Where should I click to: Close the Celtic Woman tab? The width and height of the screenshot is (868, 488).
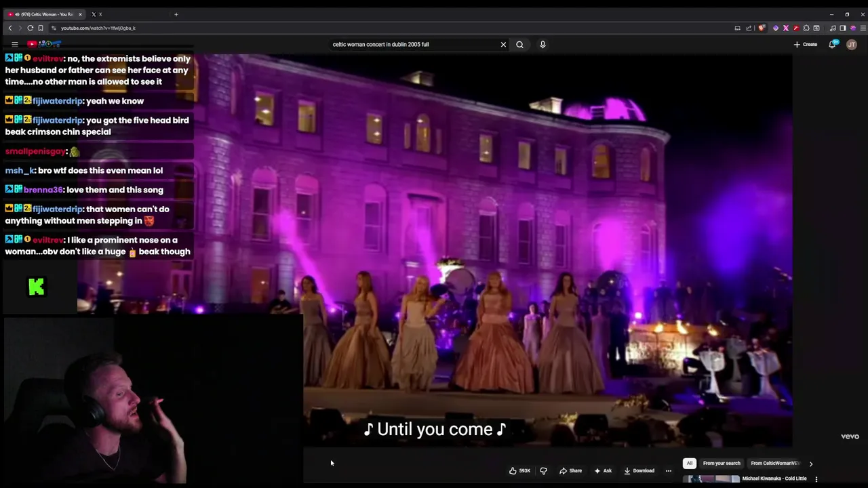80,14
